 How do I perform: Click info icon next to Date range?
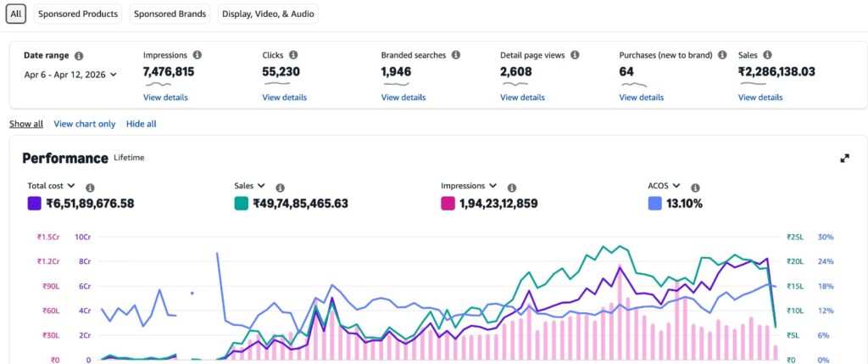tap(79, 56)
